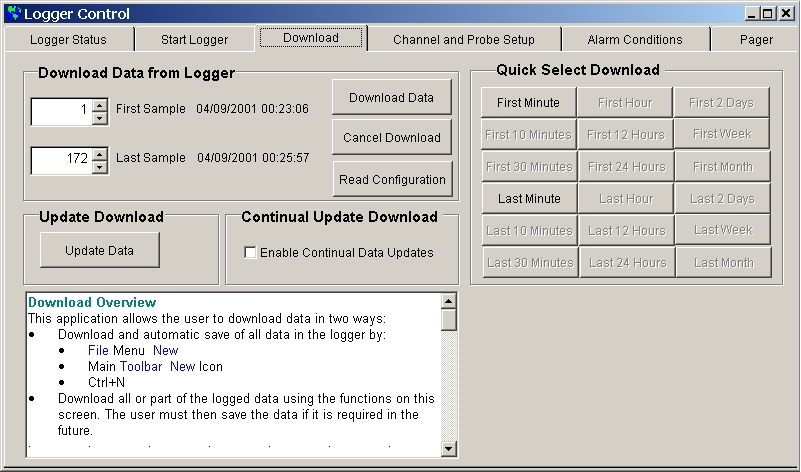Decrease the First Sample number with down arrow
Viewport: 801px width, 472px height.
coord(100,118)
